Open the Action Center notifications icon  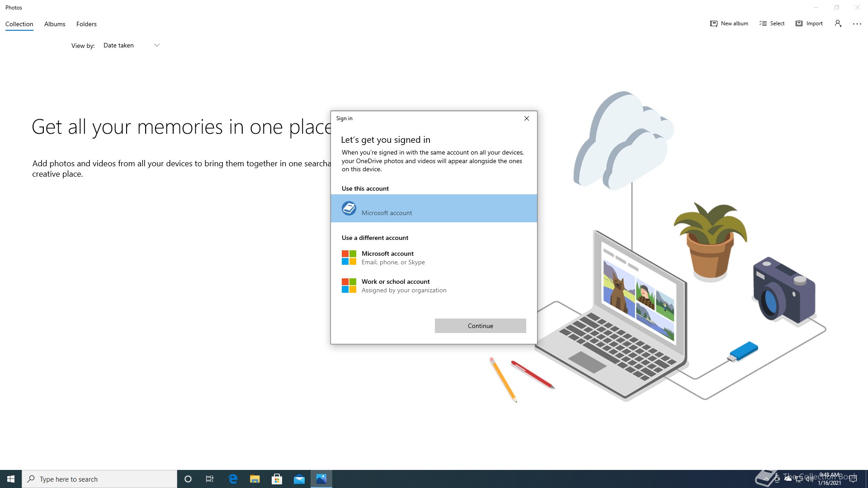853,479
